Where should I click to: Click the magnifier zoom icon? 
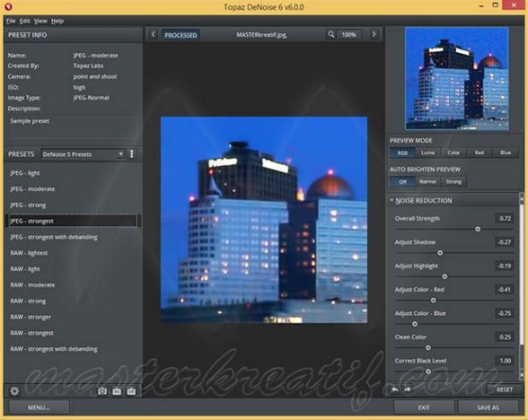click(331, 34)
